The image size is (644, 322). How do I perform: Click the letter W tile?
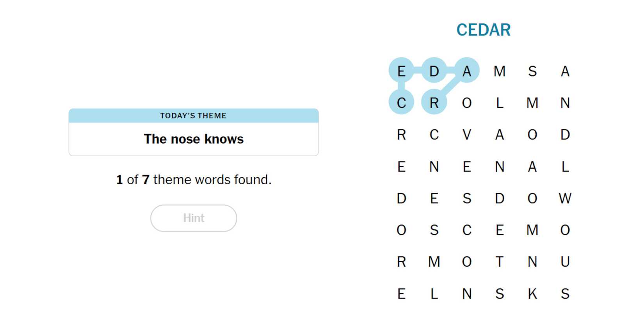click(565, 198)
